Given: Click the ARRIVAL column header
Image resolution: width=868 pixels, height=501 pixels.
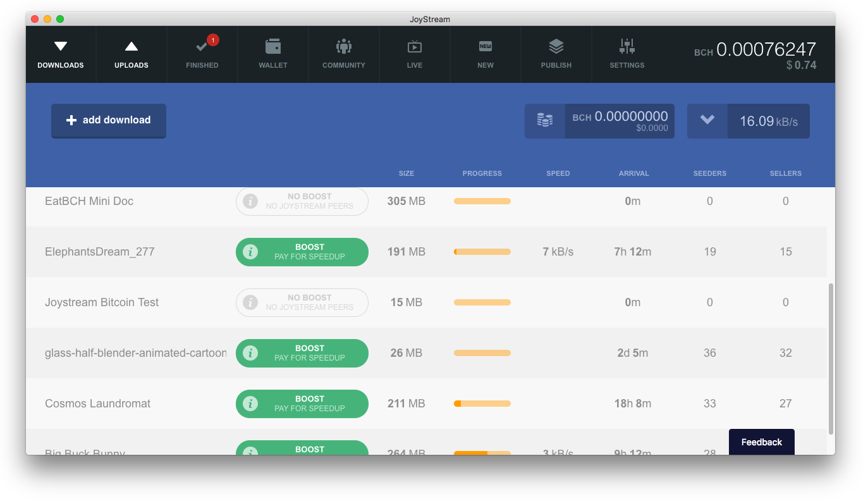Looking at the screenshot, I should (x=634, y=173).
